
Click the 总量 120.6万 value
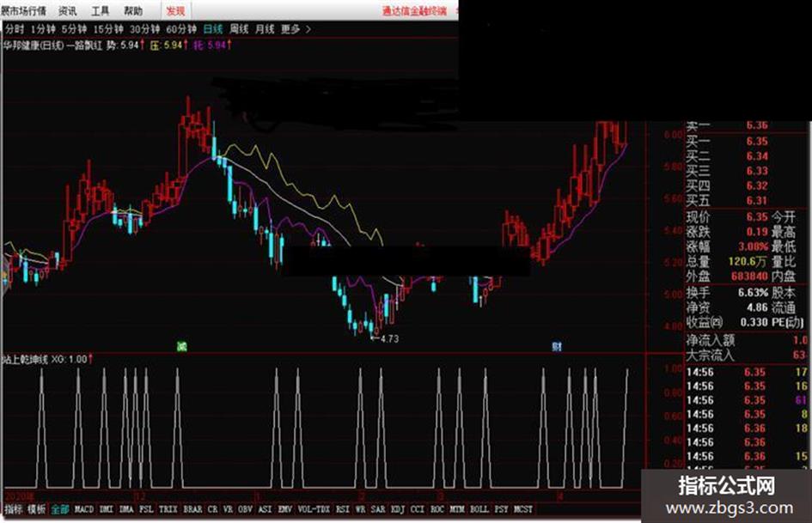(x=748, y=261)
